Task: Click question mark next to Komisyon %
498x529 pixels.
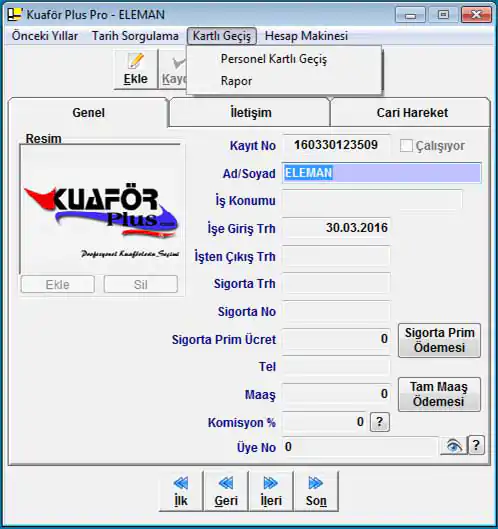Action: [380, 422]
